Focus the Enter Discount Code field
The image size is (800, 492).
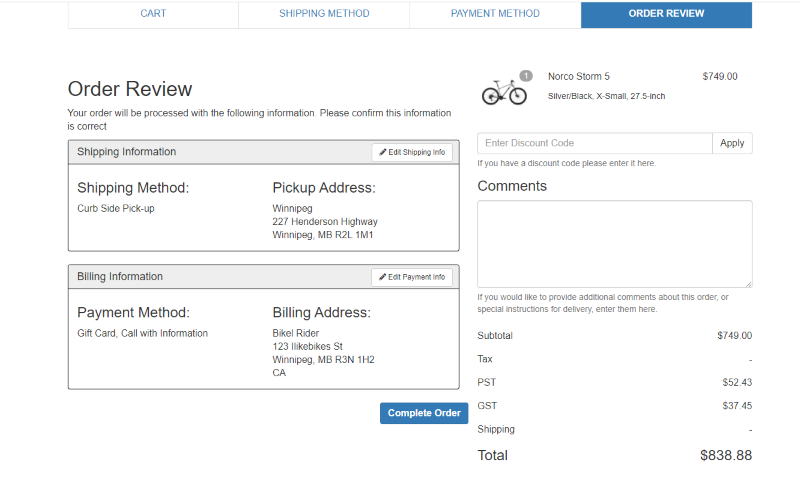tap(595, 143)
